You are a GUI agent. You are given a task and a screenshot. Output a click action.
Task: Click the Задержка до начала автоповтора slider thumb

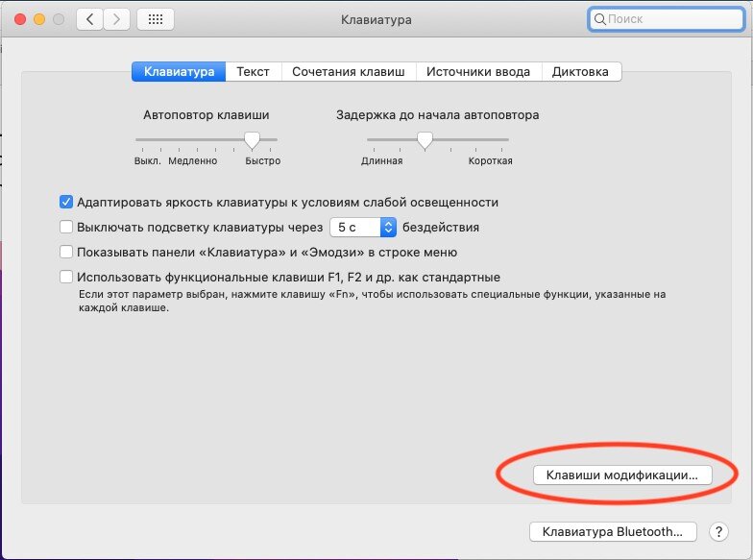tap(425, 140)
